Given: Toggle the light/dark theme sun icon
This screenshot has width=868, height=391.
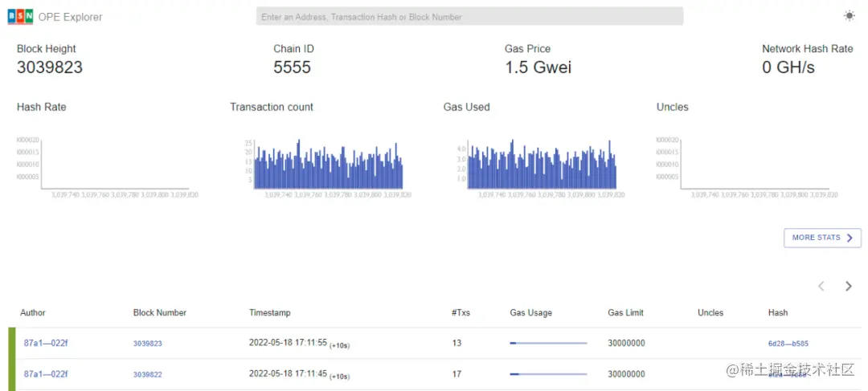Looking at the screenshot, I should tap(850, 16).
